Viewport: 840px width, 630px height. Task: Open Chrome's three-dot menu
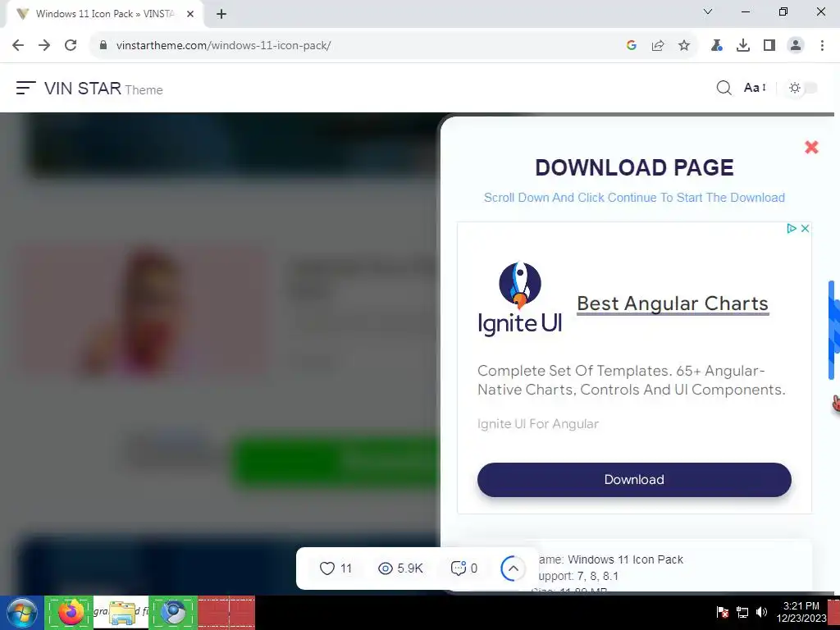click(822, 46)
